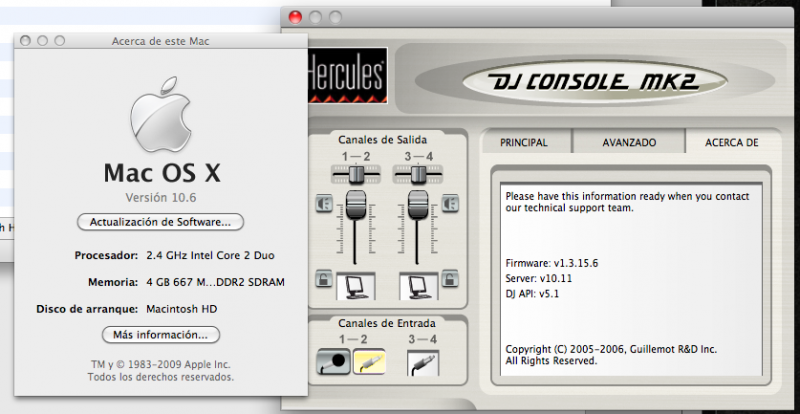Toggle the lock icon for channels 1-2
800x414 pixels.
click(x=324, y=278)
